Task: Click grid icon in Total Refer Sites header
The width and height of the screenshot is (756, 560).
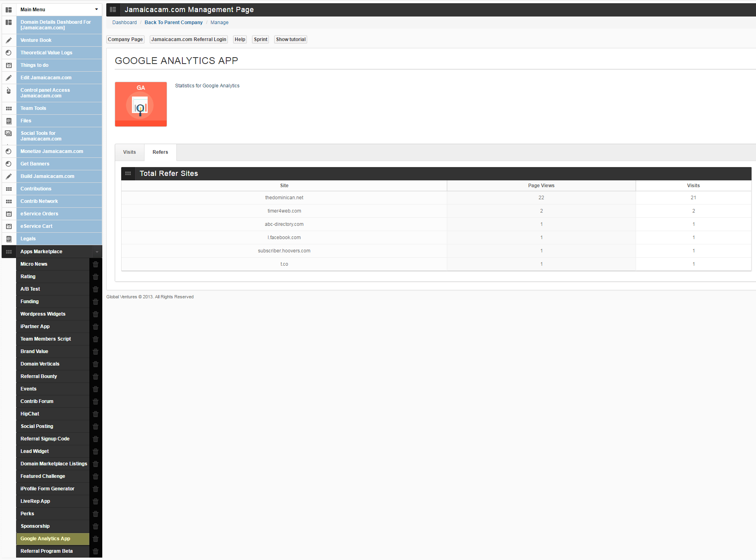Action: (x=128, y=174)
